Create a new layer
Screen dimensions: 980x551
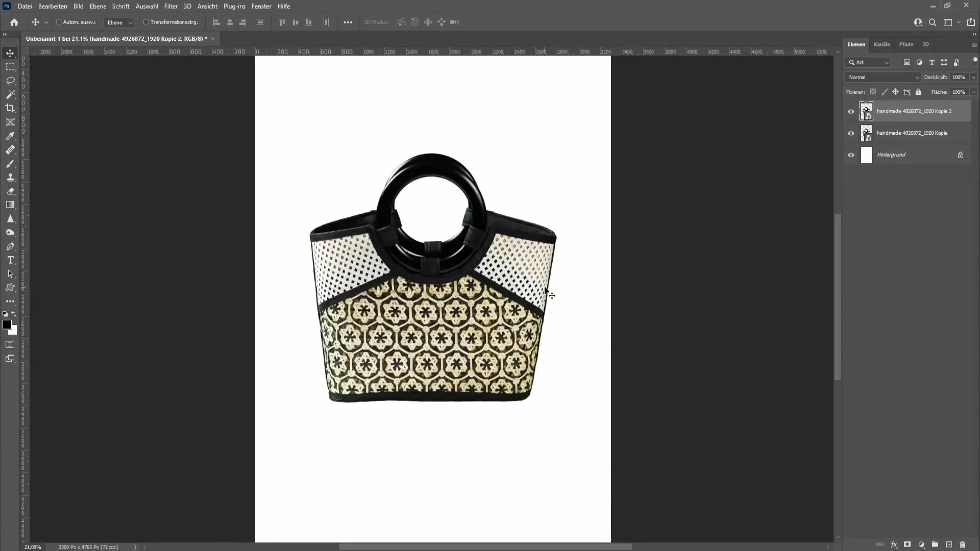[949, 544]
